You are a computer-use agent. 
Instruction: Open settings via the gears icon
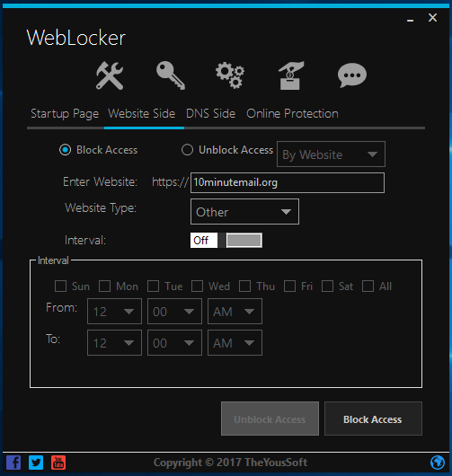[230, 75]
